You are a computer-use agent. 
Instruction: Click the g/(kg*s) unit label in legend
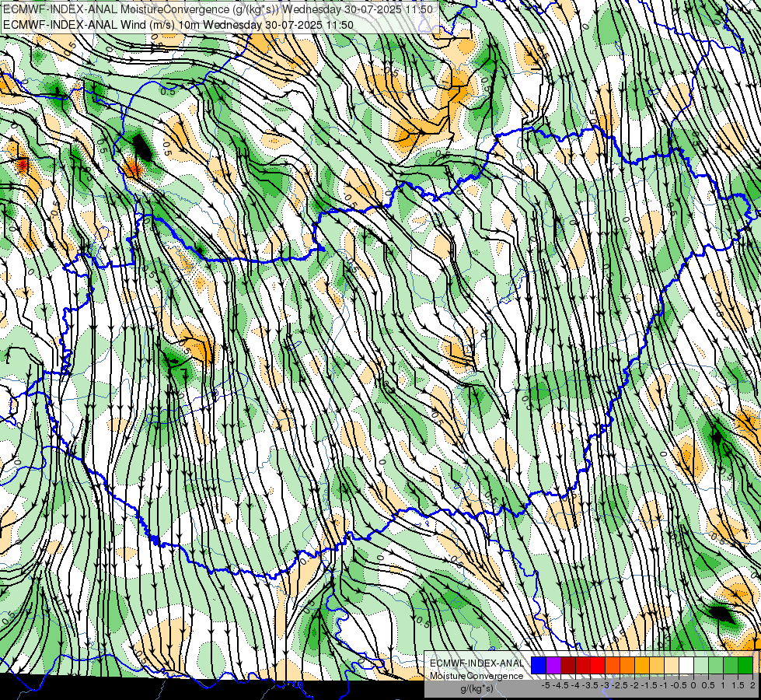click(476, 688)
